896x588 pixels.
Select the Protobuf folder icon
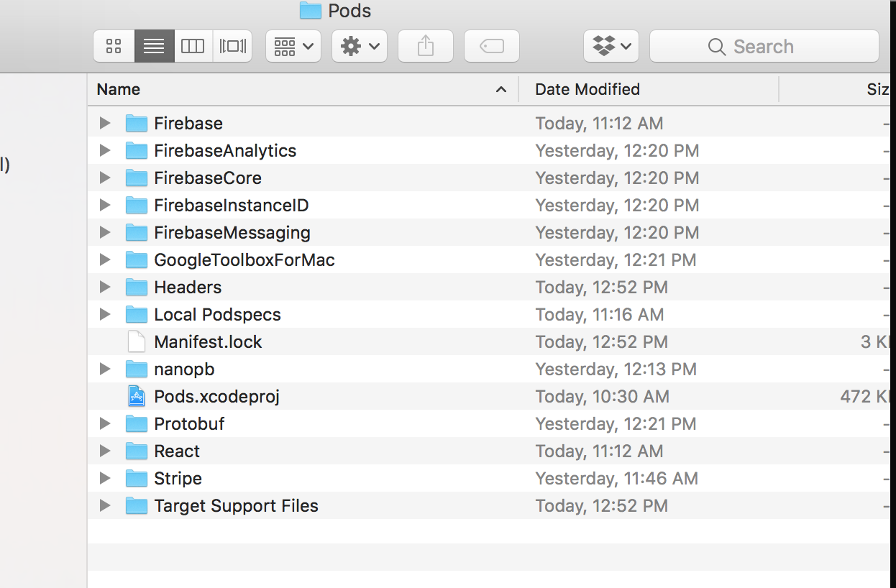[136, 423]
